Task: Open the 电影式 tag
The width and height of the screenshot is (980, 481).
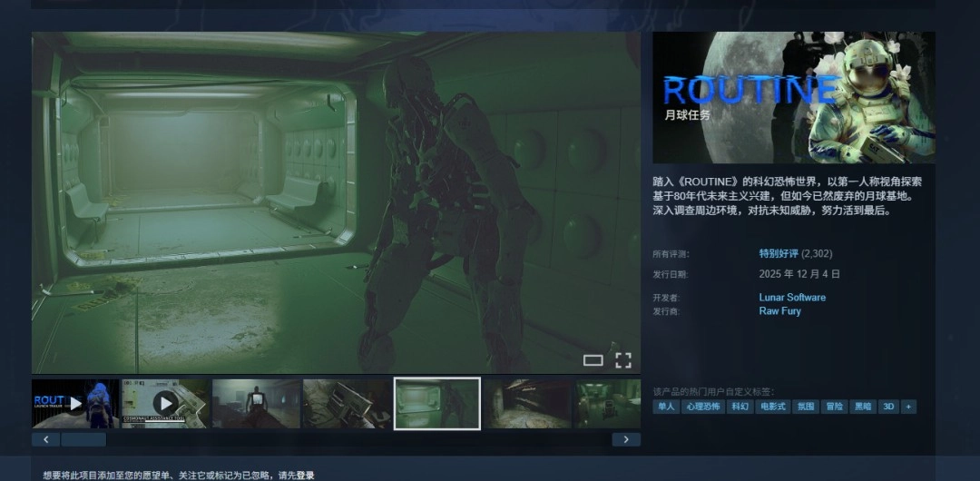Action: [x=772, y=407]
